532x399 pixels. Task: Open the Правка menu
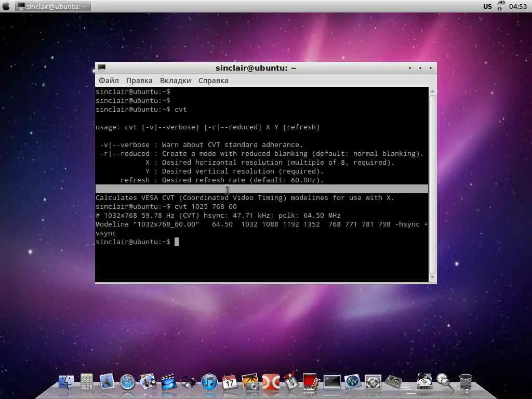coord(139,81)
